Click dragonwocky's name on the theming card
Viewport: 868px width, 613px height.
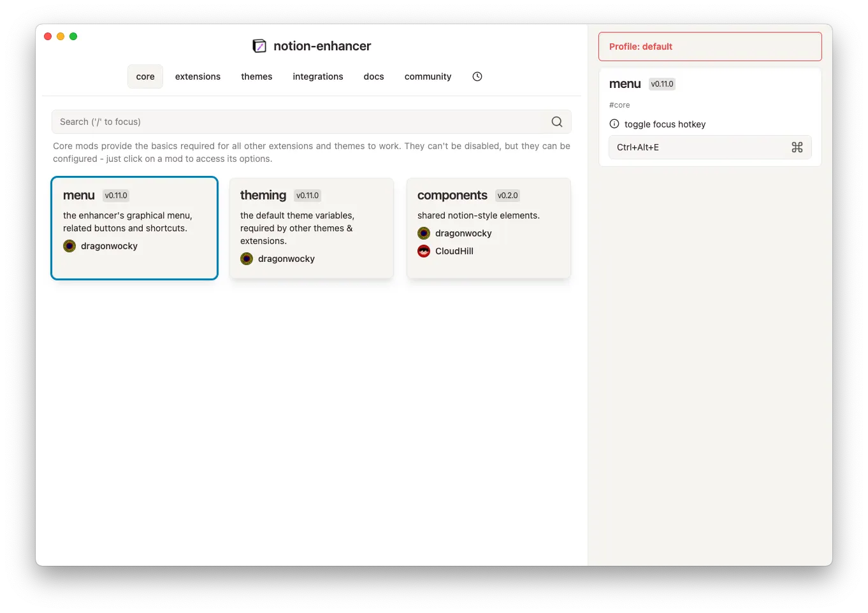coord(287,259)
